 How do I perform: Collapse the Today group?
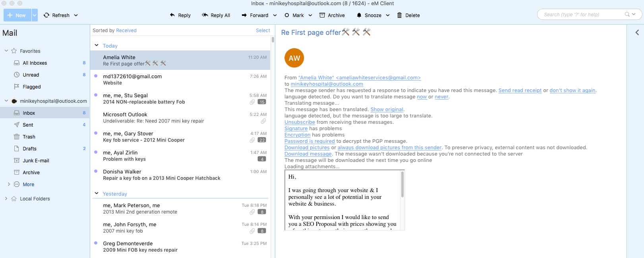pos(97,45)
